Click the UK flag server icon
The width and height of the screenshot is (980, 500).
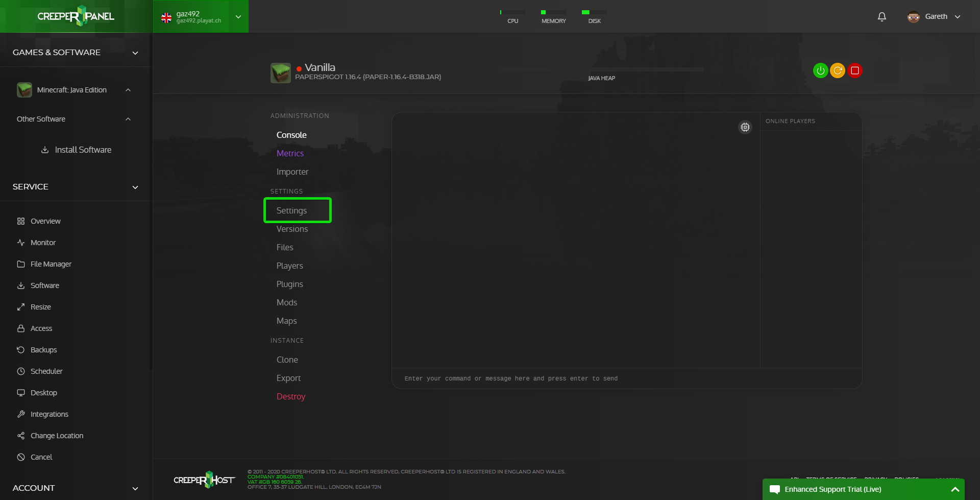coord(166,18)
